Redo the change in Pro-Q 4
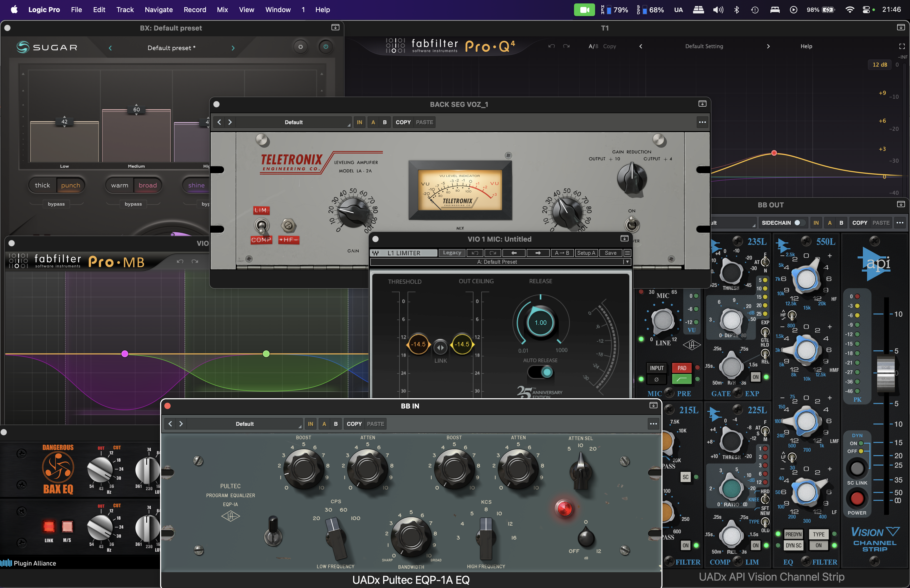This screenshot has width=910, height=588. (x=566, y=46)
